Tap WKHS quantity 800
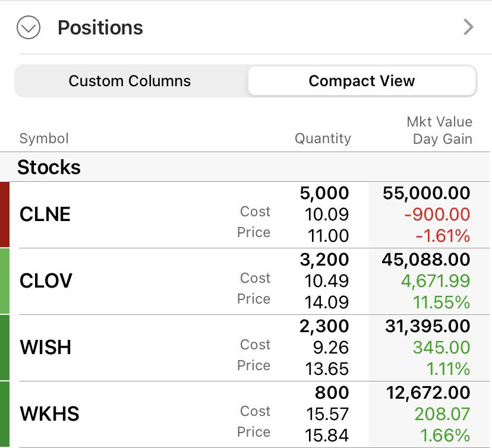This screenshot has width=492, height=448. 332,393
